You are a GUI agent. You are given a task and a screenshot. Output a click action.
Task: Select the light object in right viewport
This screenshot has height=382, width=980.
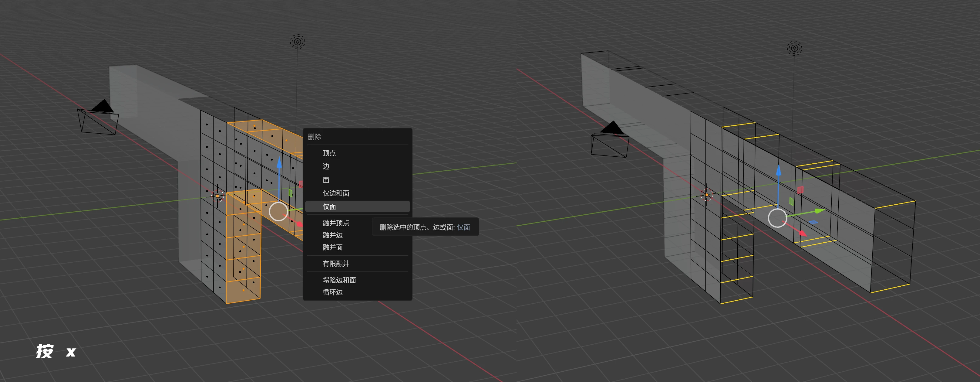click(794, 48)
